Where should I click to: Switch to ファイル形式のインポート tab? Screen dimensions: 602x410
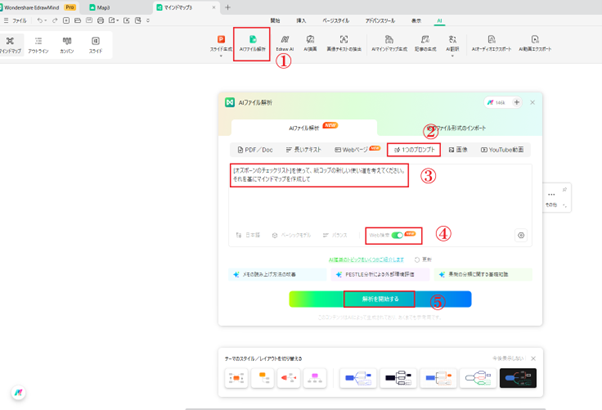tap(456, 128)
